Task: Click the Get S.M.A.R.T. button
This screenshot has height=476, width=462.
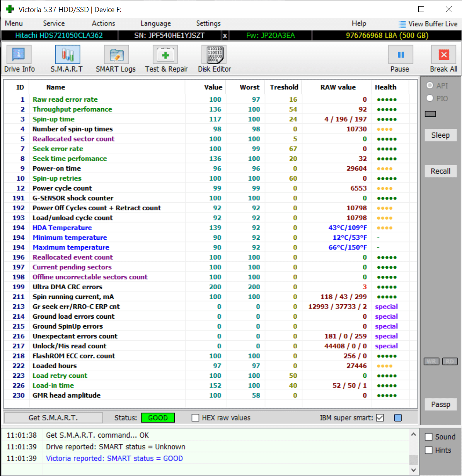Action: pos(53,418)
